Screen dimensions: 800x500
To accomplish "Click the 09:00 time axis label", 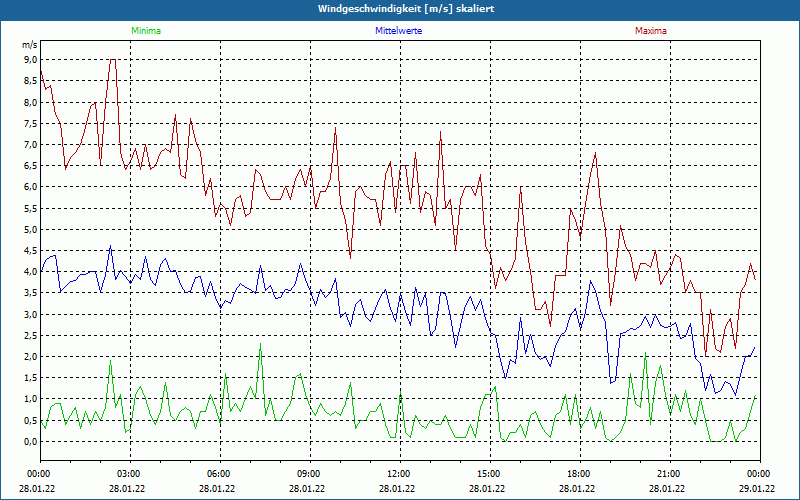I will [308, 474].
